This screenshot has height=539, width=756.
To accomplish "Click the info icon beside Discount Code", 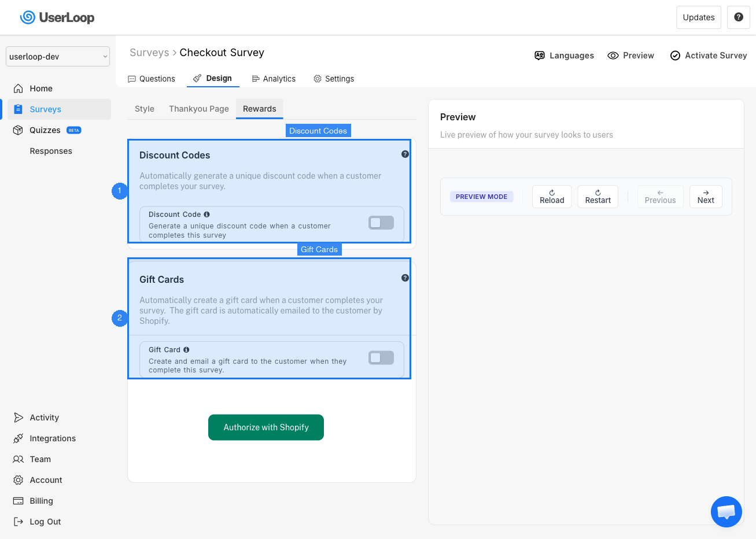I will pos(207,215).
